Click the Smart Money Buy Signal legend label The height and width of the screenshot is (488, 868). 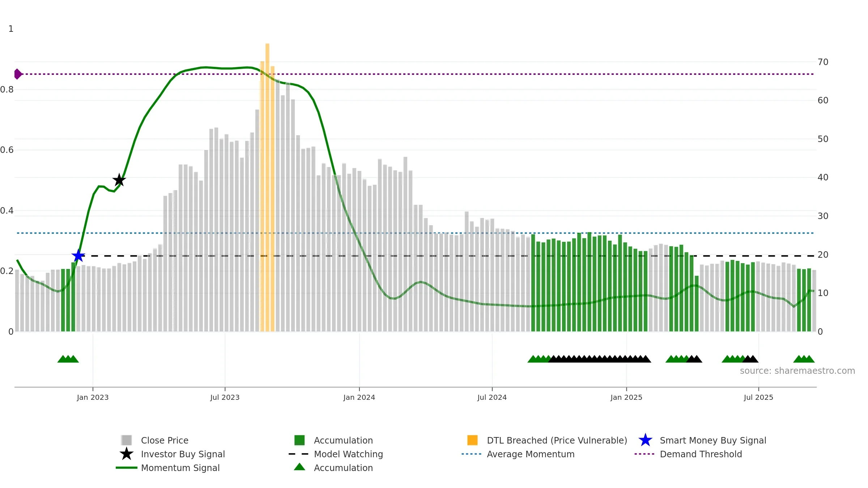click(713, 440)
